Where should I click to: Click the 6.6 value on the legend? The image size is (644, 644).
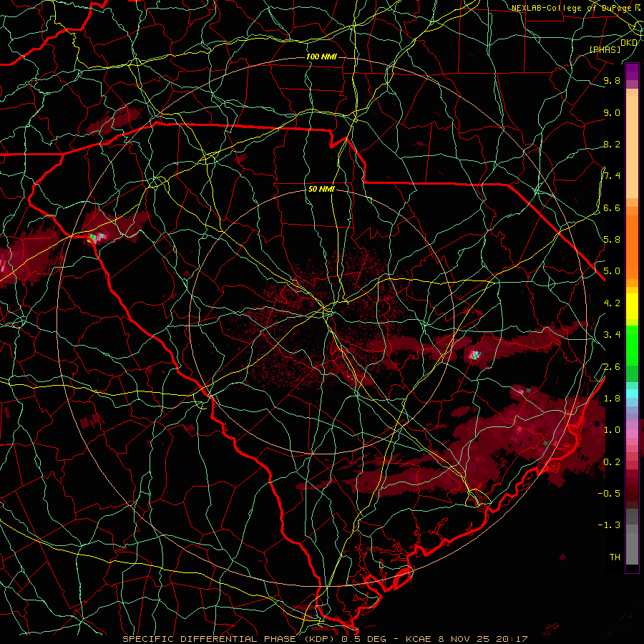tap(612, 208)
